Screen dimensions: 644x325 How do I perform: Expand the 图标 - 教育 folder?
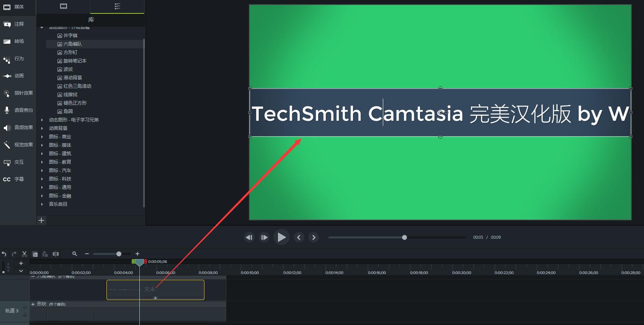pyautogui.click(x=42, y=162)
